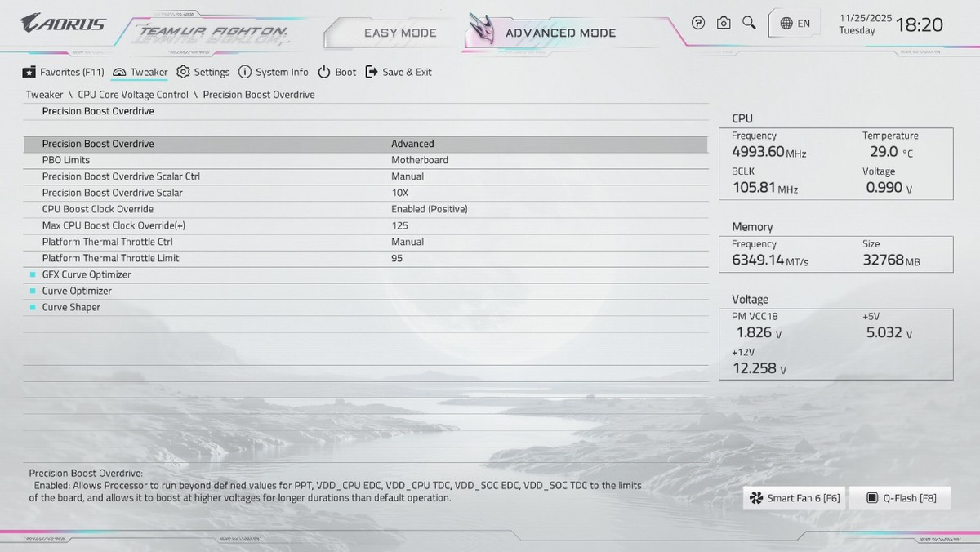Click the Save & Exit arrow icon

tap(372, 72)
